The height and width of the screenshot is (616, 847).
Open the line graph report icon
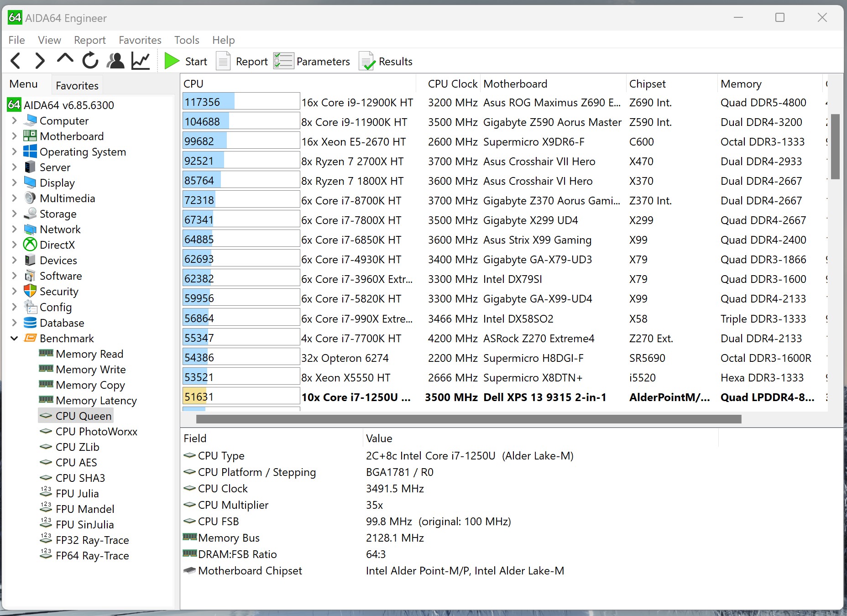141,61
